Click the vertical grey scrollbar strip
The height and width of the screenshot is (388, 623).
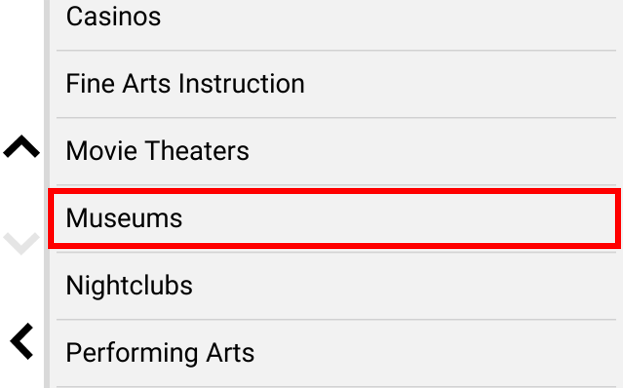[46, 194]
